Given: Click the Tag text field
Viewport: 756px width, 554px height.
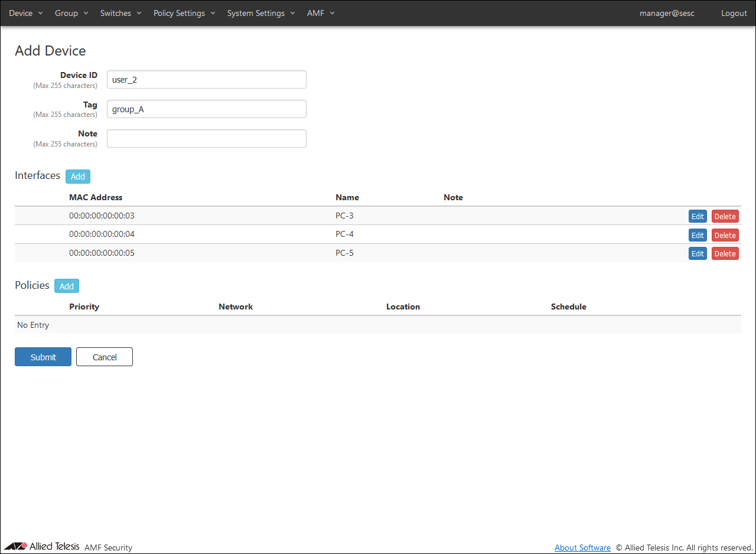Looking at the screenshot, I should [x=206, y=109].
